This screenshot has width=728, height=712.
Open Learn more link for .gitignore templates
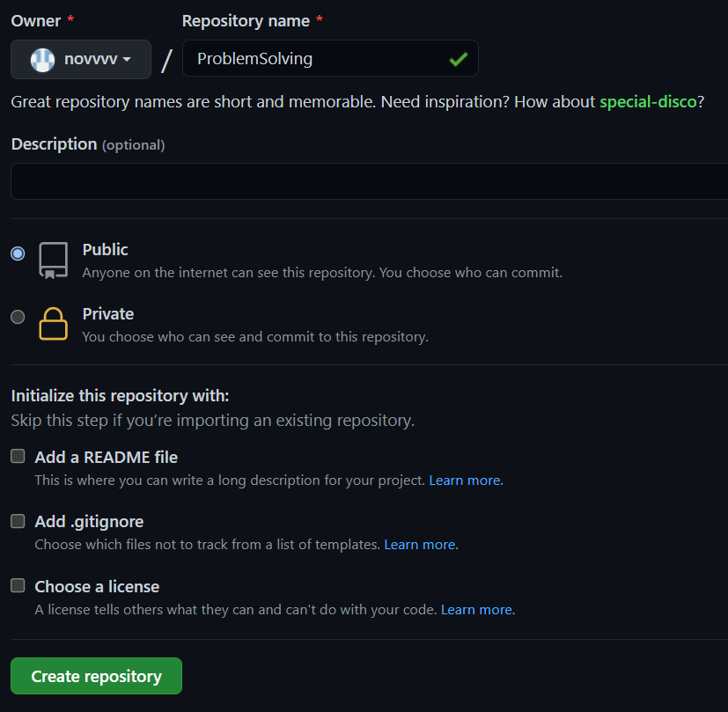coord(421,545)
